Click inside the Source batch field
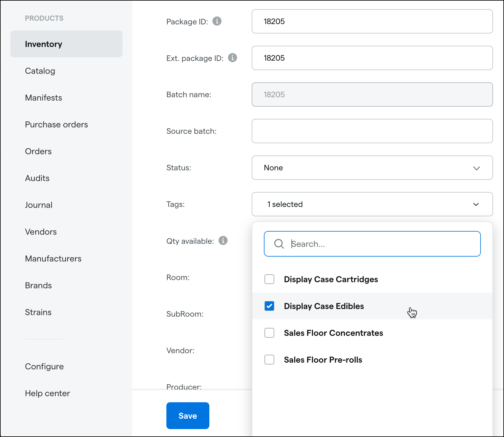The image size is (504, 437). click(x=372, y=131)
